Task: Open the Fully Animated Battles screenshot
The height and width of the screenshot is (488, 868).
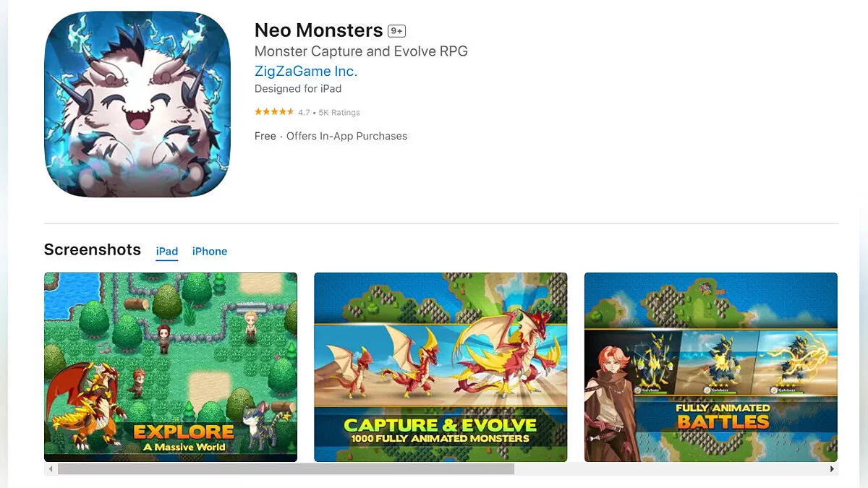Action: tap(711, 367)
